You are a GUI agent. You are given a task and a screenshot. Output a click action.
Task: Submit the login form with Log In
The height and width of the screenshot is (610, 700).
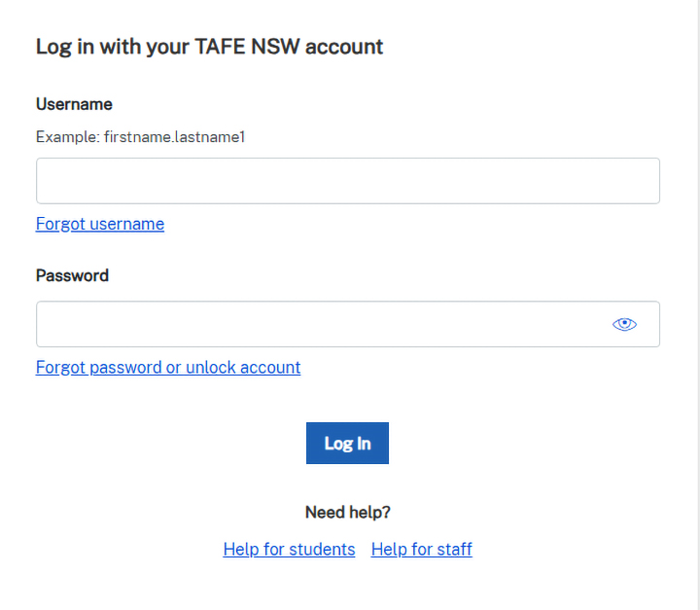point(347,443)
